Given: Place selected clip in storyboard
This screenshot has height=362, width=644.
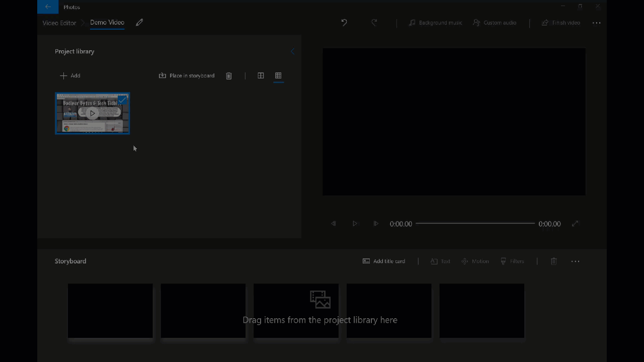Looking at the screenshot, I should coord(187,75).
